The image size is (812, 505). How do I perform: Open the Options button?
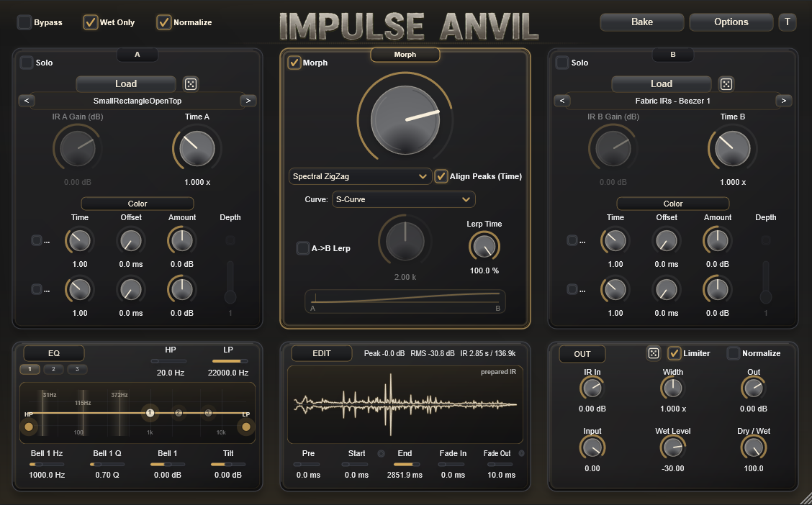pos(731,22)
